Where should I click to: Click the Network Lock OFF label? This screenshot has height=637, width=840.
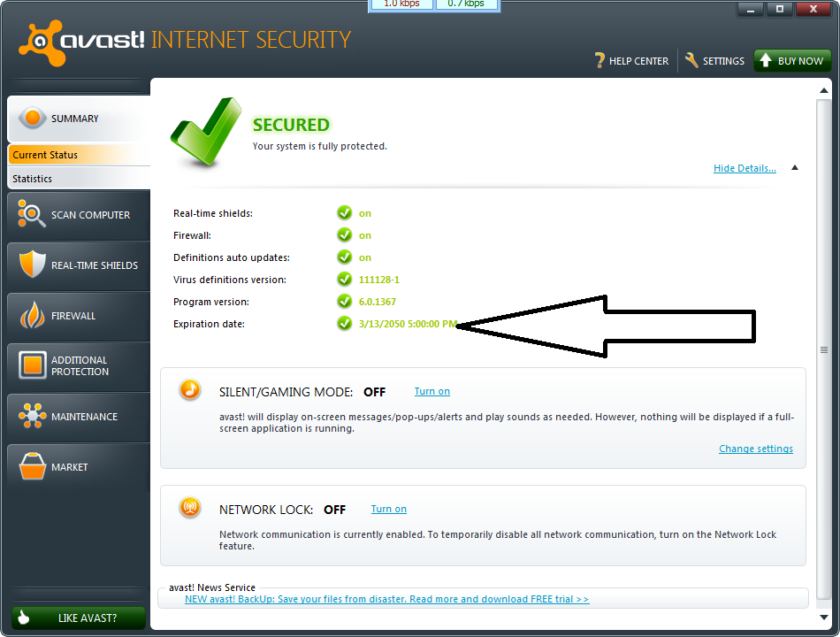point(335,510)
